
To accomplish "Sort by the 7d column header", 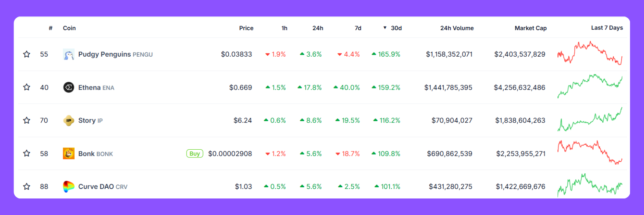I will pos(358,28).
